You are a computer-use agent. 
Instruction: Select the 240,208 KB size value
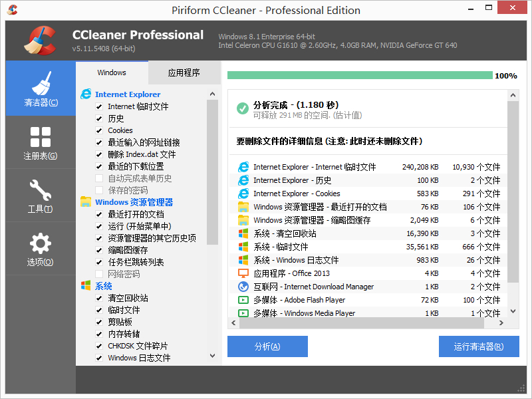pyautogui.click(x=420, y=167)
